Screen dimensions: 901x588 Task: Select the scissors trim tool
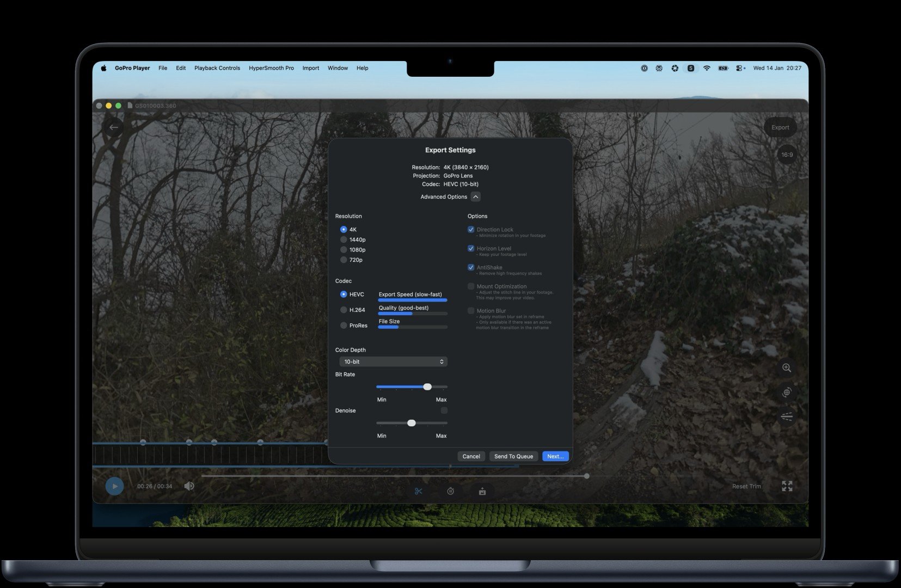(418, 491)
